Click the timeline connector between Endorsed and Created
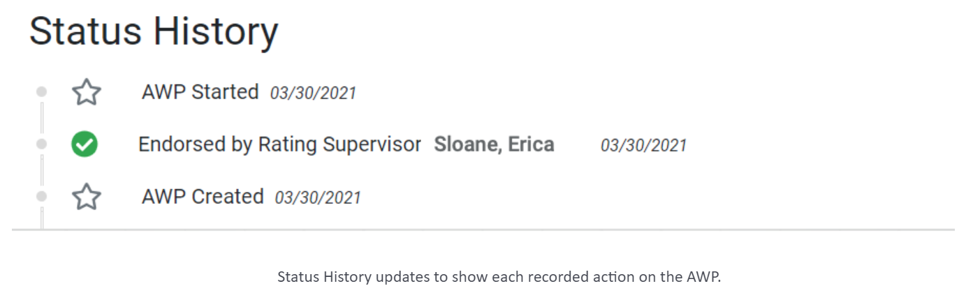Viewport: 980px width, 293px height. pos(42,170)
